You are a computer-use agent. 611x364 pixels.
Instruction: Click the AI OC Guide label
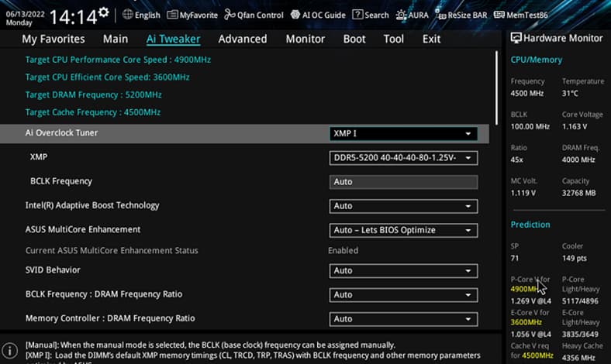pyautogui.click(x=324, y=15)
